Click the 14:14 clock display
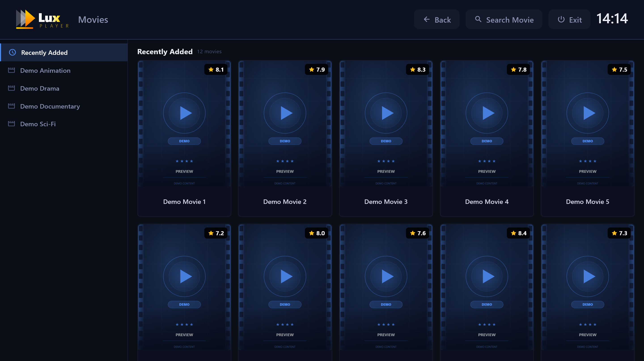The image size is (644, 361). [612, 19]
